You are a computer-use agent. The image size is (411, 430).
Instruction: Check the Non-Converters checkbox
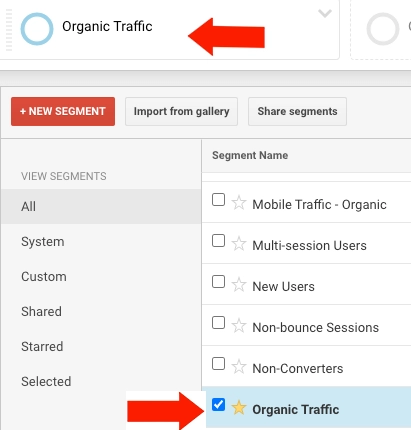click(218, 364)
